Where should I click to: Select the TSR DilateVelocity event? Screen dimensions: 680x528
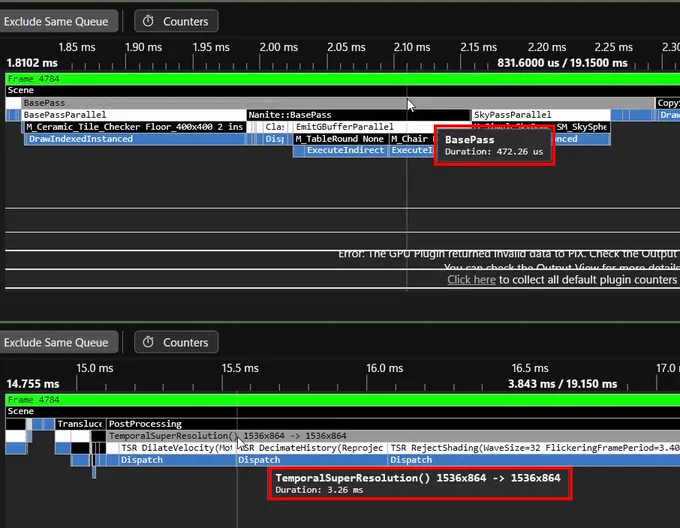177,448
